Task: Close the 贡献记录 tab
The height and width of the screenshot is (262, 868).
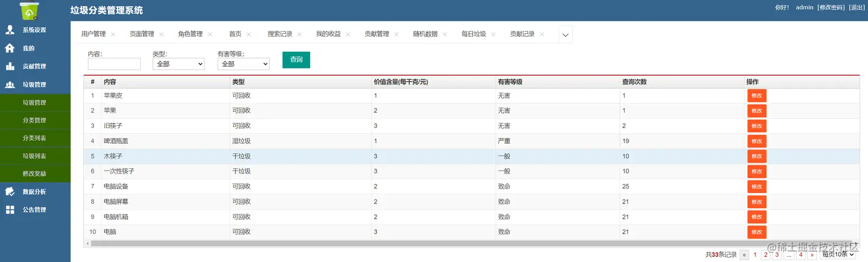Action: pyautogui.click(x=542, y=34)
